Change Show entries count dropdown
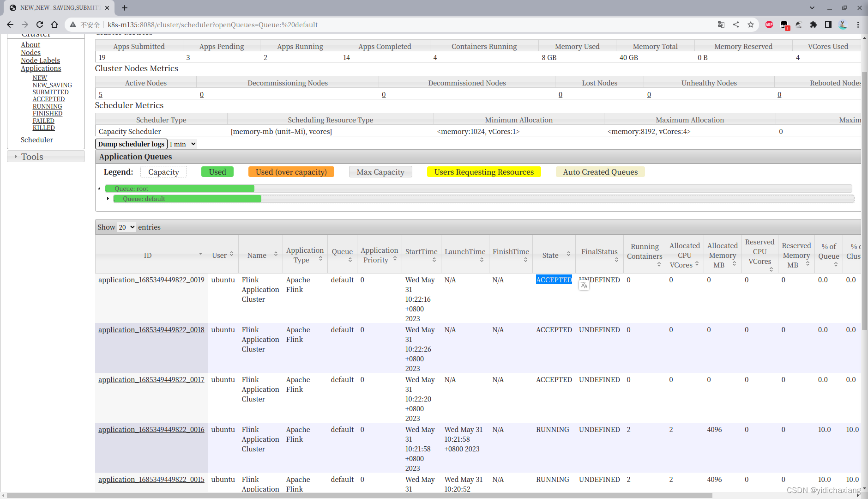Viewport: 868px width, 499px height. 127,227
